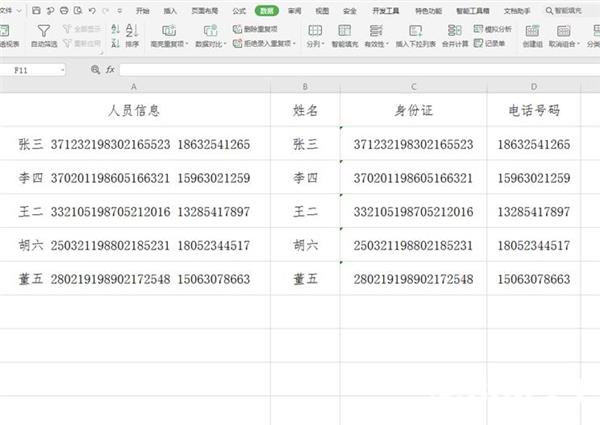Sort descending with the Z-A icon
600x425 pixels.
(116, 43)
